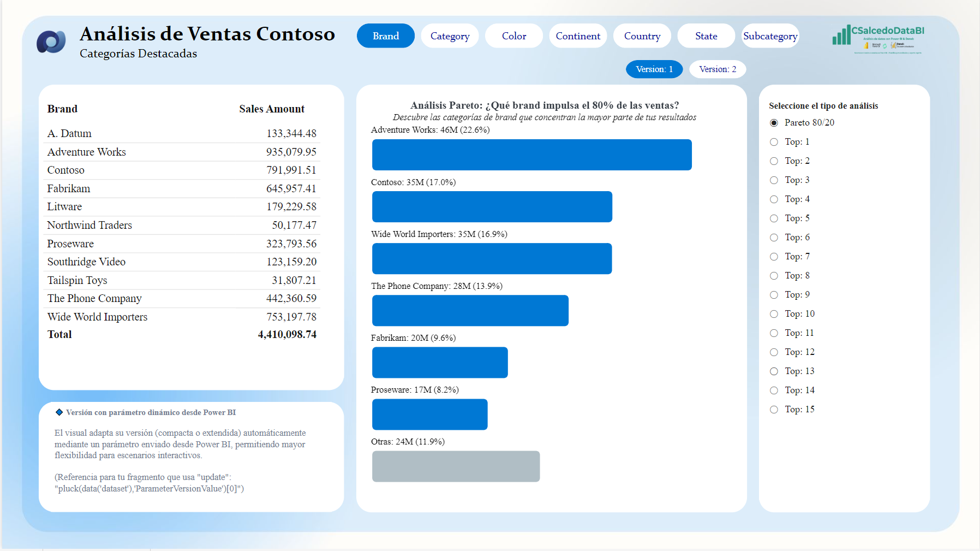Sort by Sales Amount column header
Image resolution: width=980 pixels, height=551 pixels.
pyautogui.click(x=272, y=109)
